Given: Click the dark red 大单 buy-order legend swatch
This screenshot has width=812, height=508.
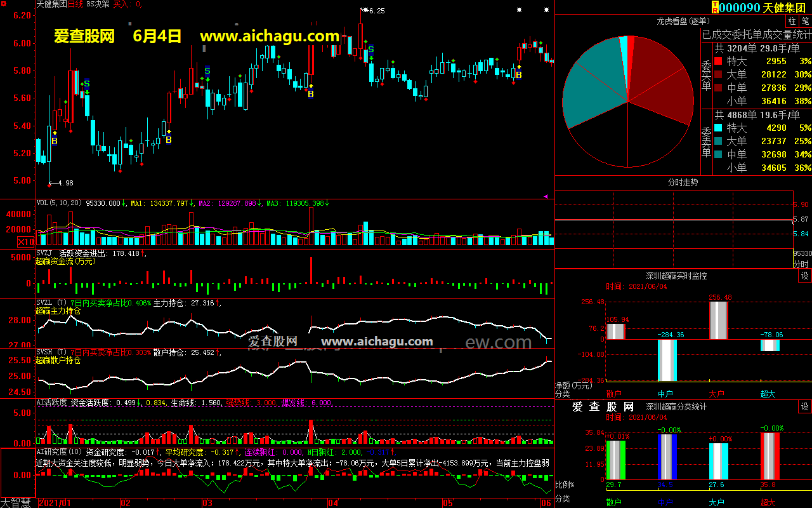Looking at the screenshot, I should pyautogui.click(x=718, y=75).
